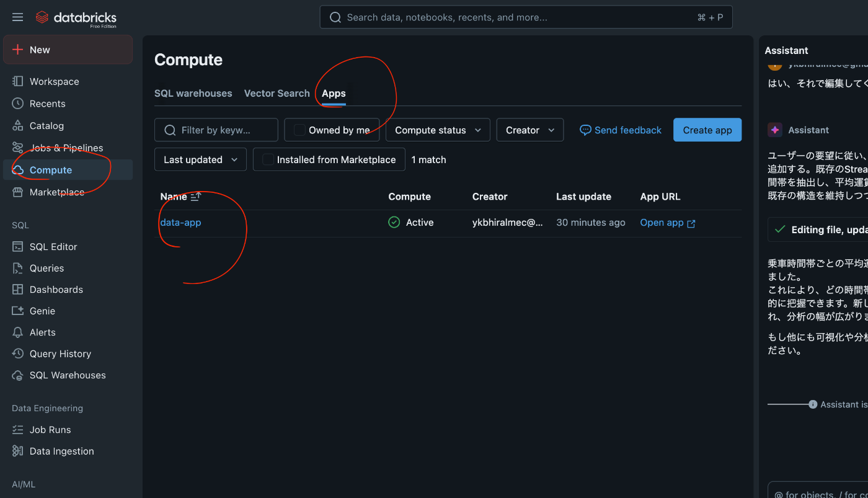This screenshot has width=868, height=498.
Task: Toggle the Owned by me checkbox
Action: tap(299, 130)
